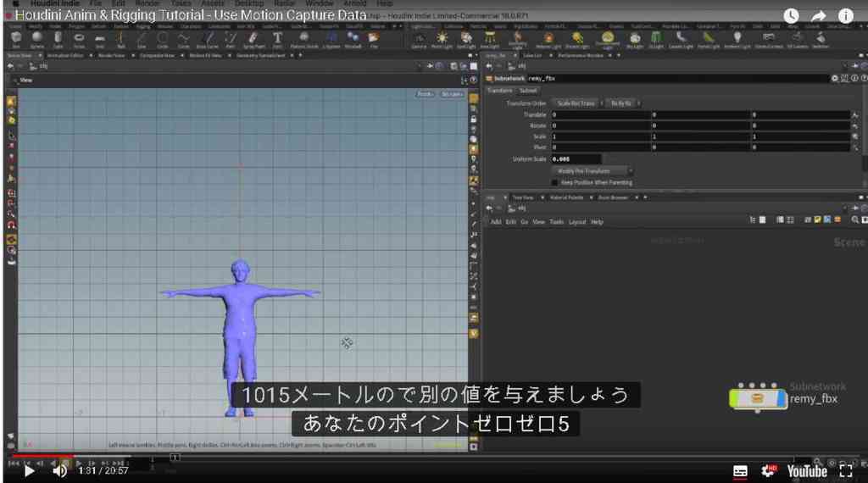Open the video info icon
The width and height of the screenshot is (868, 483).
tap(845, 16)
